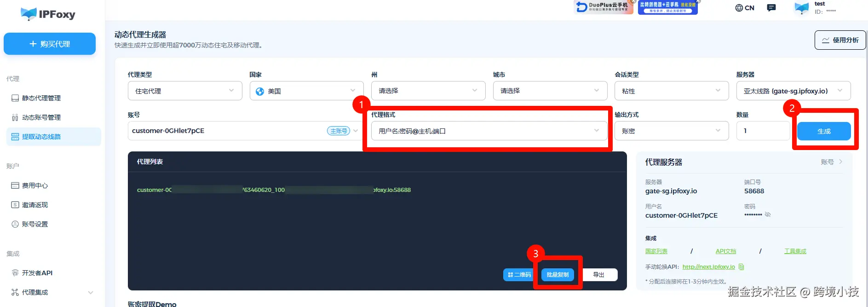This screenshot has height=307, width=868.
Task: Toggle password visibility eye icon
Action: pos(768,215)
